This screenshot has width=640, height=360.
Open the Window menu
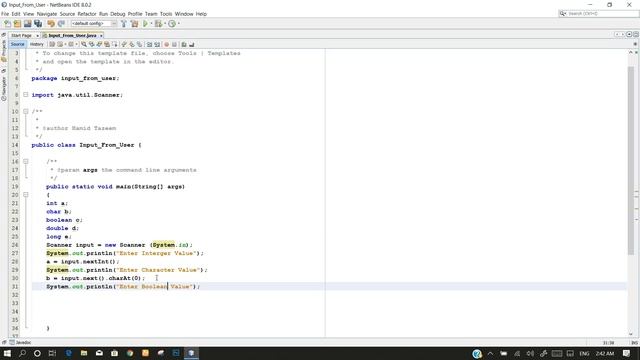(184, 14)
